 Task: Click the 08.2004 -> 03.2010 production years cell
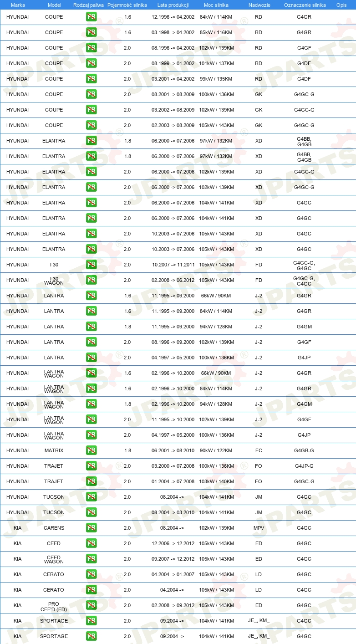[x=173, y=512]
